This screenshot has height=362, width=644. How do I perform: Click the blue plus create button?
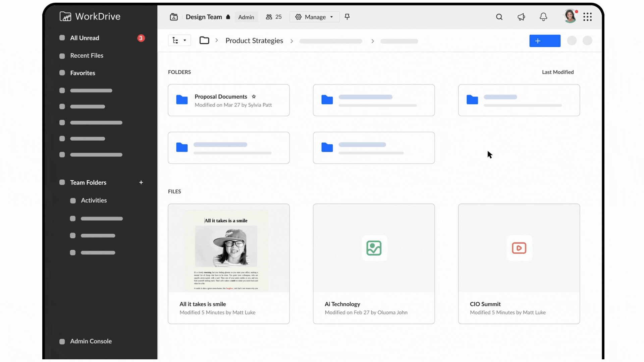(544, 41)
